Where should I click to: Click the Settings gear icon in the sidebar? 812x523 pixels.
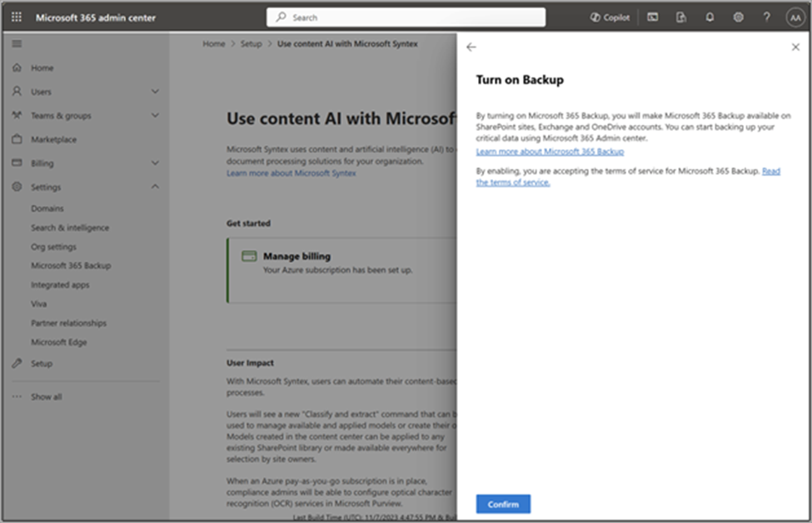[17, 187]
